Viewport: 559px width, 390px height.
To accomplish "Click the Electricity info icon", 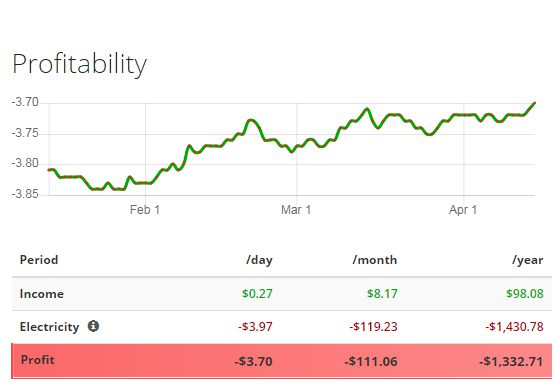I will 93,326.
